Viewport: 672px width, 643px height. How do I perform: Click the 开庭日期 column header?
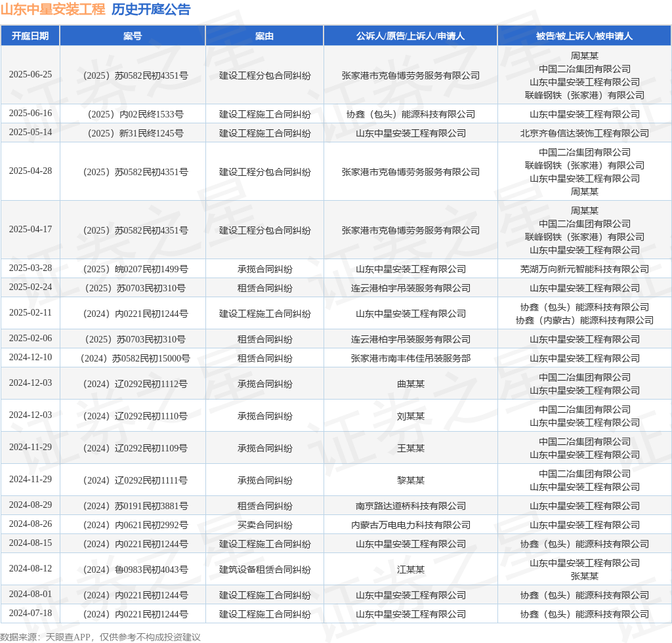click(30, 36)
